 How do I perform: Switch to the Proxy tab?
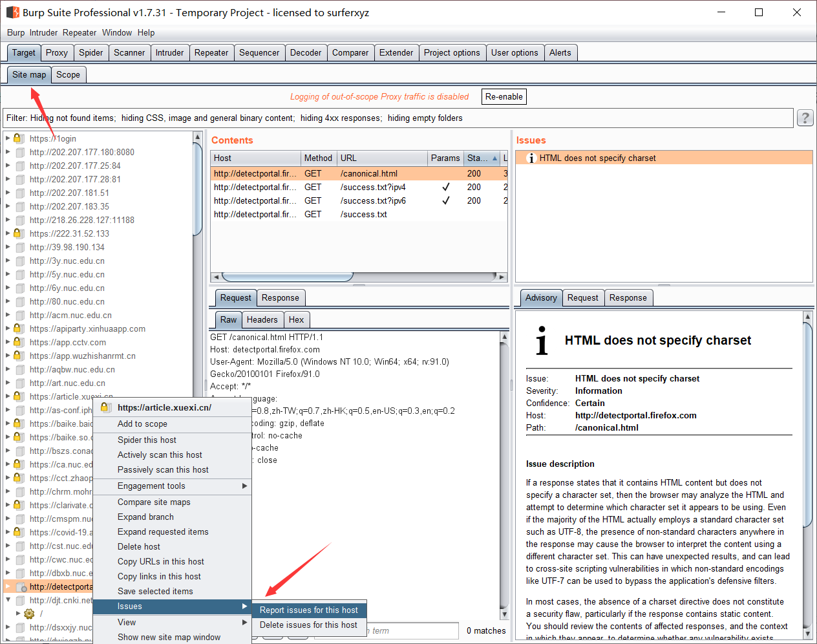pos(57,52)
